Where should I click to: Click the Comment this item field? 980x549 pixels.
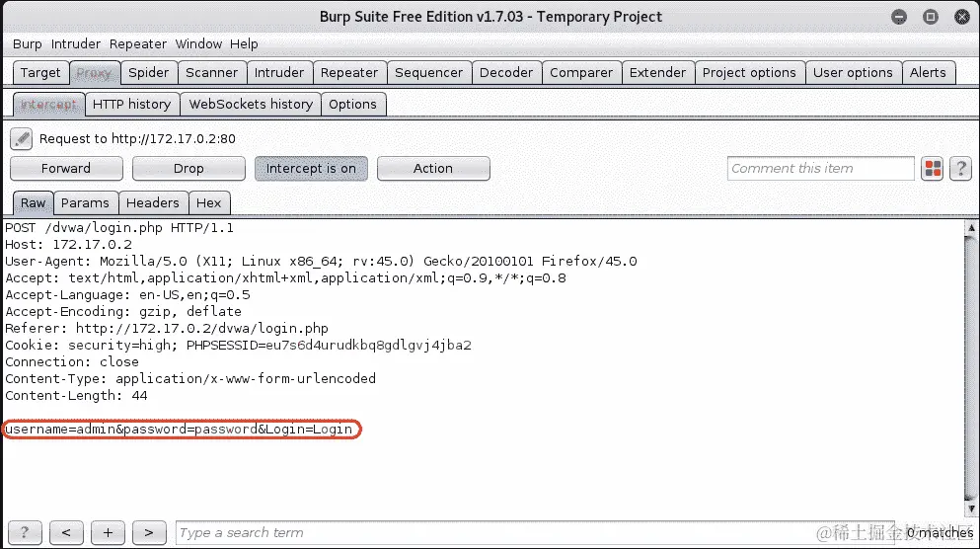pos(821,169)
